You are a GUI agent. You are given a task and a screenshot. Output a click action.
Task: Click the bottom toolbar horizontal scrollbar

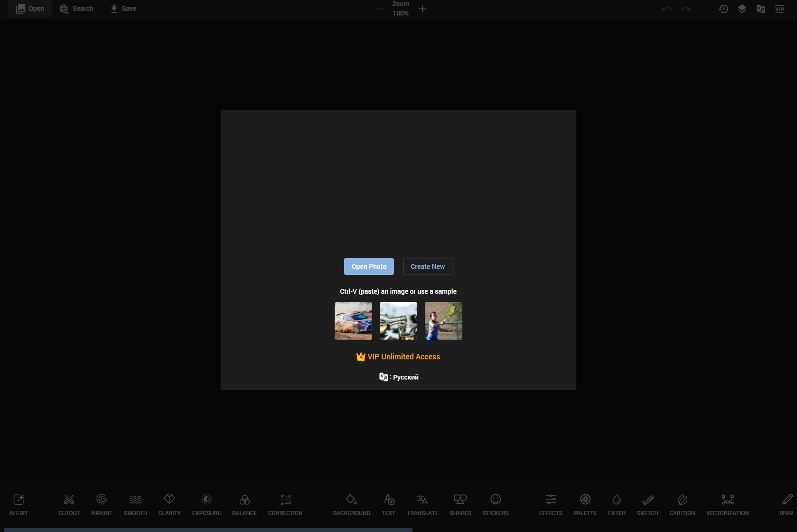[x=208, y=530]
